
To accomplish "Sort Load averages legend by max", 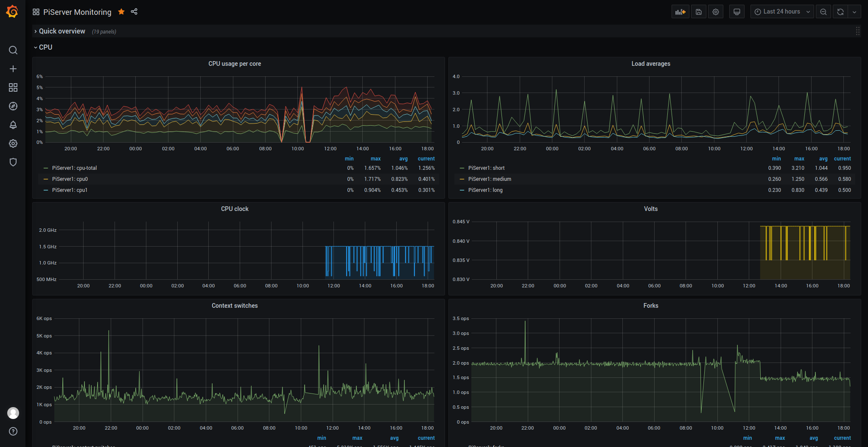I will click(799, 159).
